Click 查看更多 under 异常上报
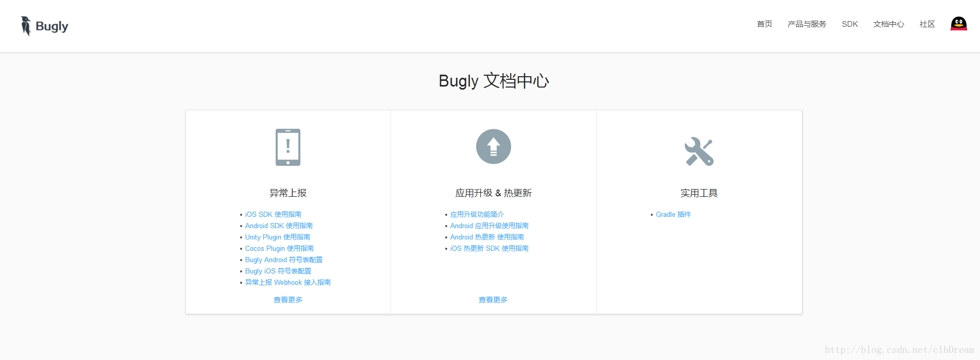Screen dimensions: 980x360 (x=288, y=300)
